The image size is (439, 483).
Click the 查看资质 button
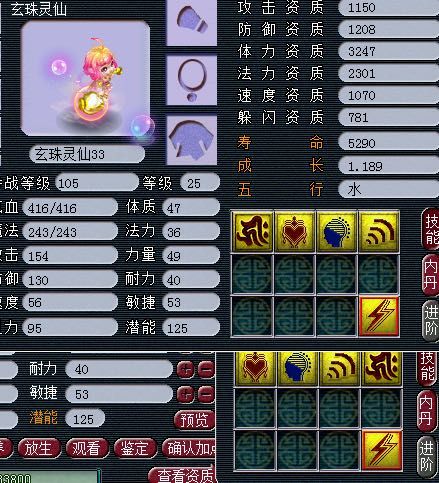tap(182, 475)
